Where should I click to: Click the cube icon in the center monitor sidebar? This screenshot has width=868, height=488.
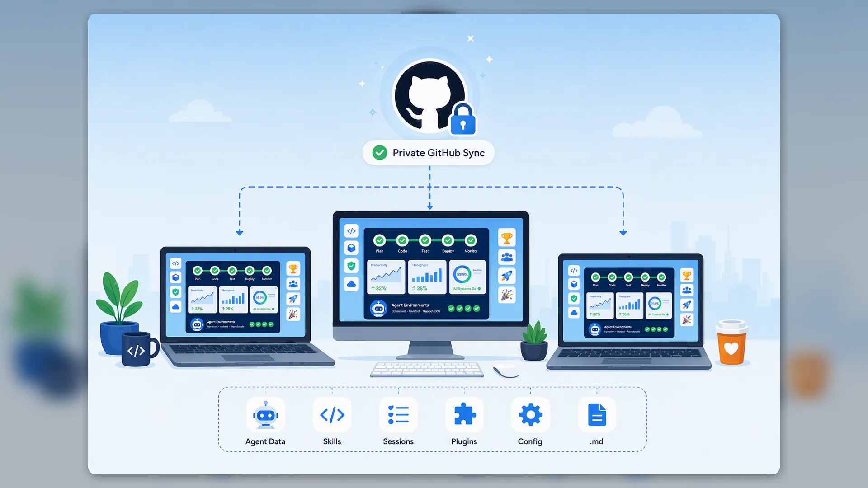351,248
